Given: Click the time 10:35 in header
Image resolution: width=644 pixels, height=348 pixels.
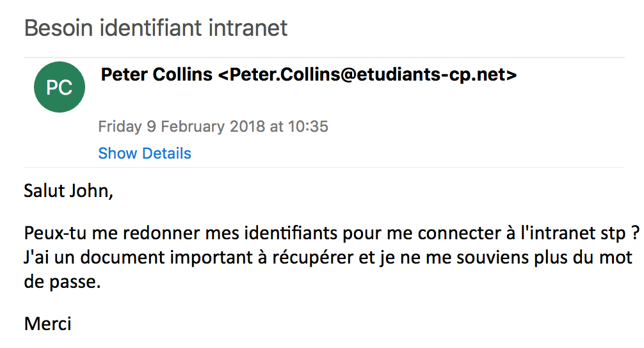Looking at the screenshot, I should click(x=308, y=127).
